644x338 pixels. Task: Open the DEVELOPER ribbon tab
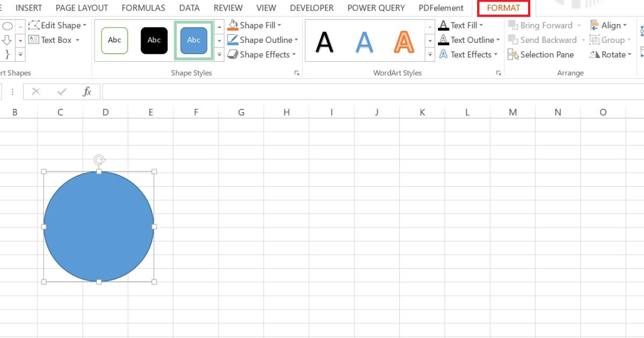click(x=312, y=8)
